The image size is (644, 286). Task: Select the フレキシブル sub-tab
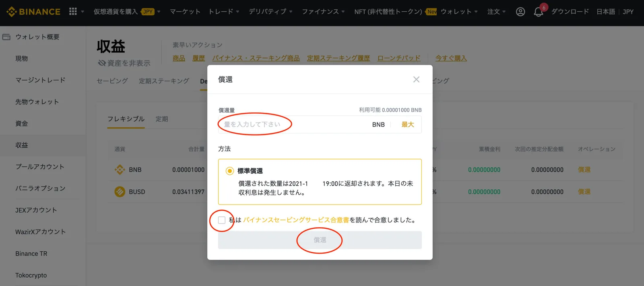(x=126, y=119)
